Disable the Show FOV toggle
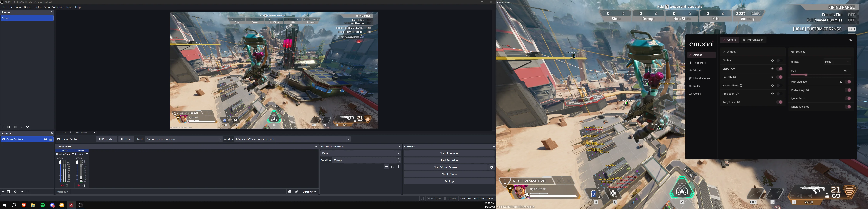868x209 pixels. tap(780, 69)
